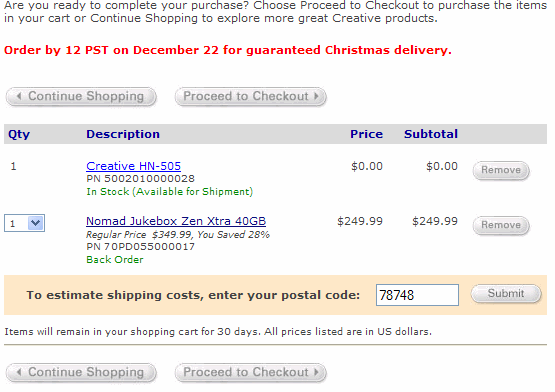Click the Price column header
Screen dimensions: 555x392
[x=366, y=134]
